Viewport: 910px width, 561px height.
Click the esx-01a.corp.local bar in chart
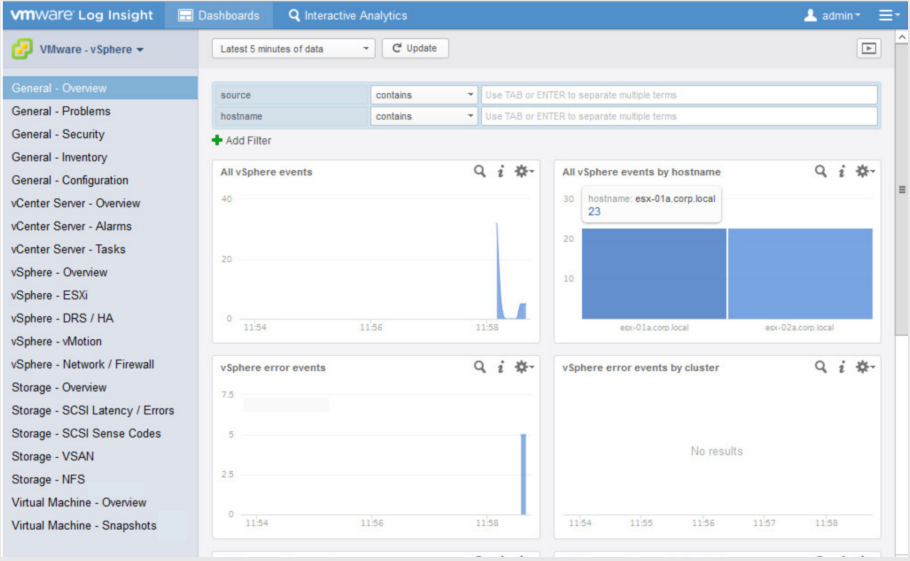[x=654, y=273]
